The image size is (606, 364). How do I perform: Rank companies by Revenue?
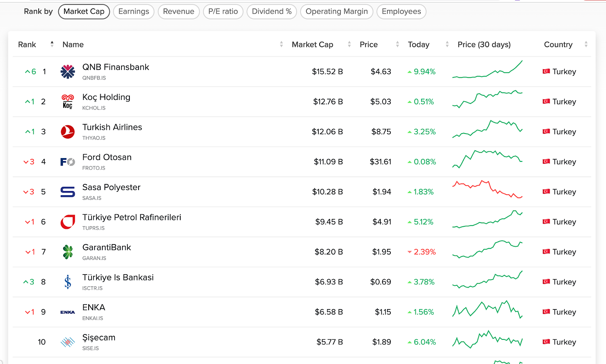(179, 12)
